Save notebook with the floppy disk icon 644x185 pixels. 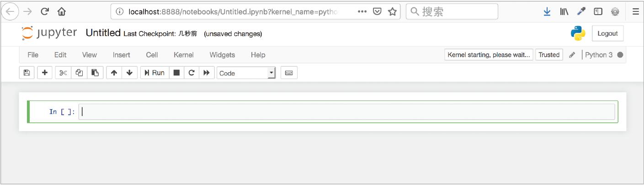27,73
